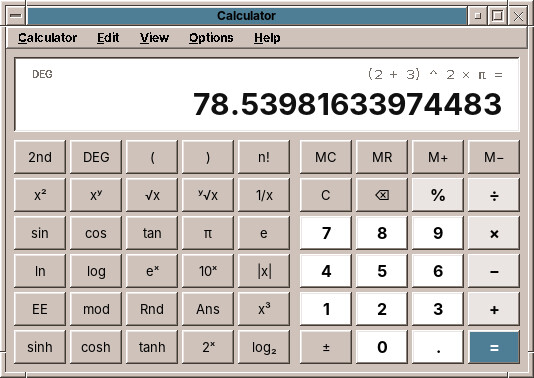Insert an opening parenthesis
The height and width of the screenshot is (378, 534).
152,157
